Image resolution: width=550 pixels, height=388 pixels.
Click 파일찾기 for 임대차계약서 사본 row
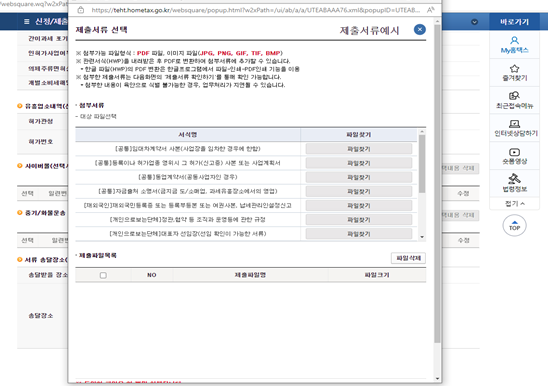point(358,149)
